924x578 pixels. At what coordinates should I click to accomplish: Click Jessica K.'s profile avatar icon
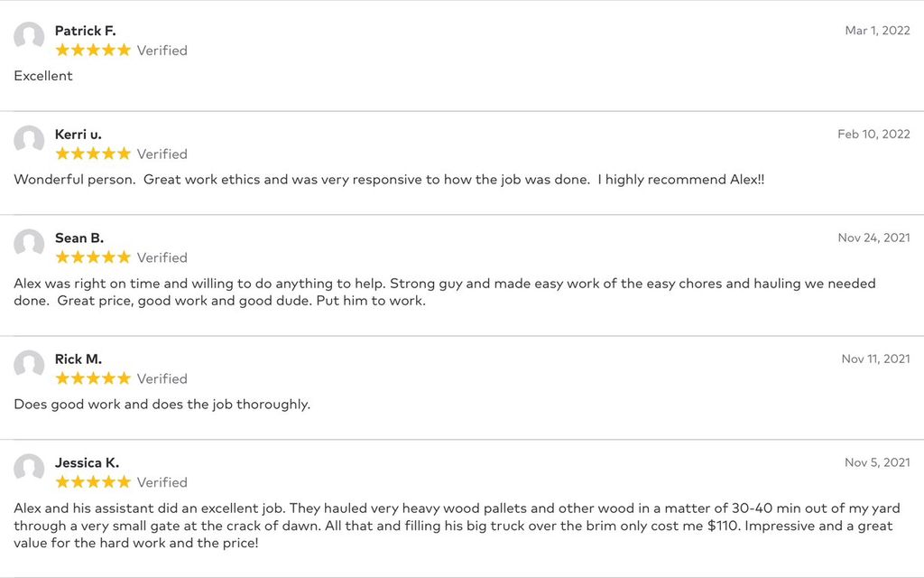point(29,469)
